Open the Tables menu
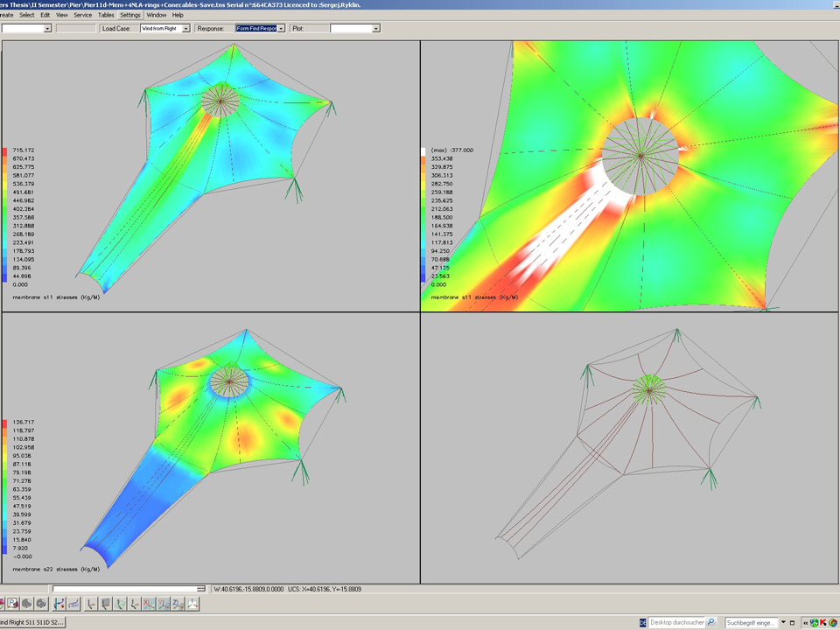The image size is (840, 630). [106, 15]
